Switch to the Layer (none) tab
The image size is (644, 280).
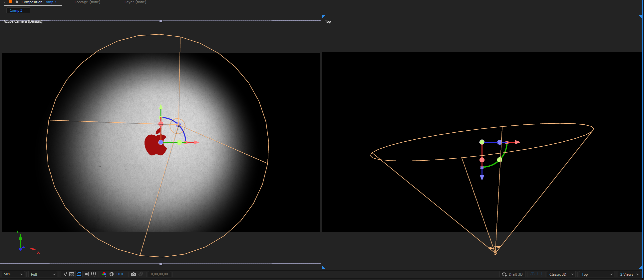[135, 2]
